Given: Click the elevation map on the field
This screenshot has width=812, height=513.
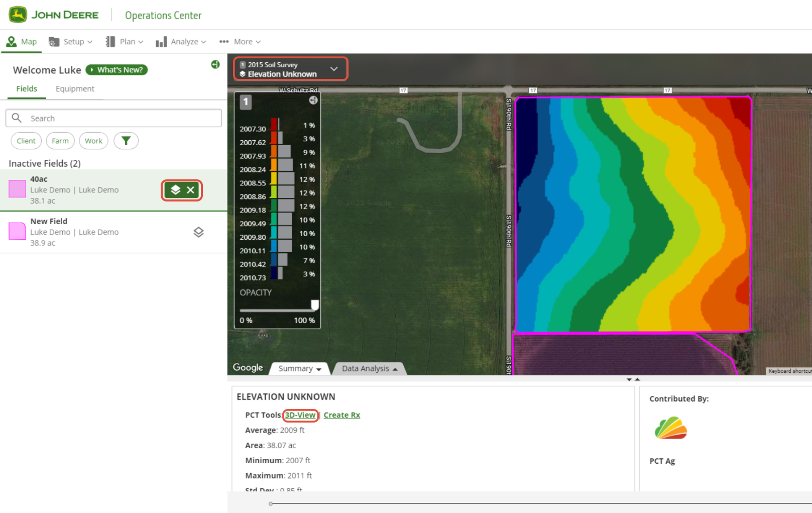Looking at the screenshot, I should point(633,215).
